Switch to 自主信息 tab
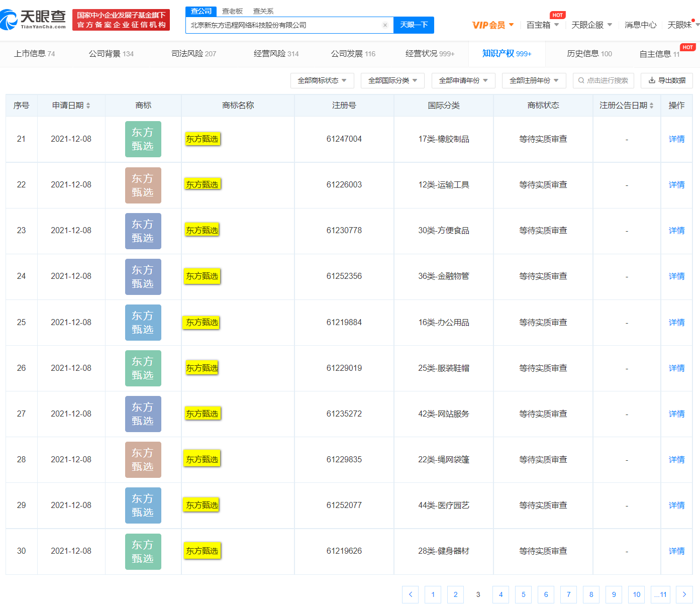The height and width of the screenshot is (612, 700). pyautogui.click(x=659, y=54)
